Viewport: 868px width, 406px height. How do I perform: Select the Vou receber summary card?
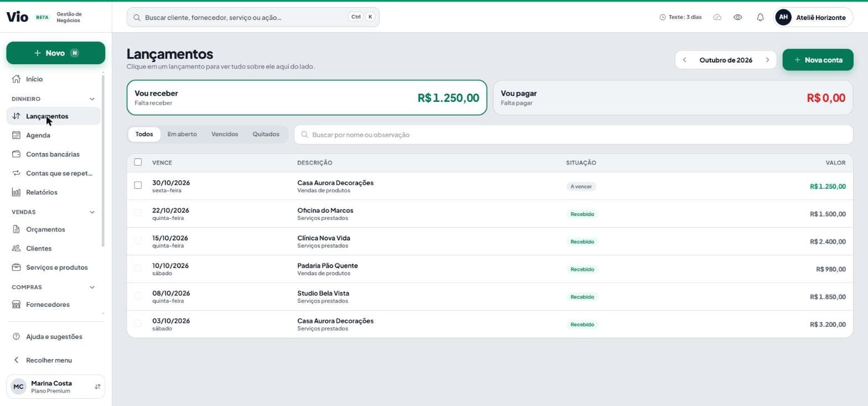(x=307, y=97)
